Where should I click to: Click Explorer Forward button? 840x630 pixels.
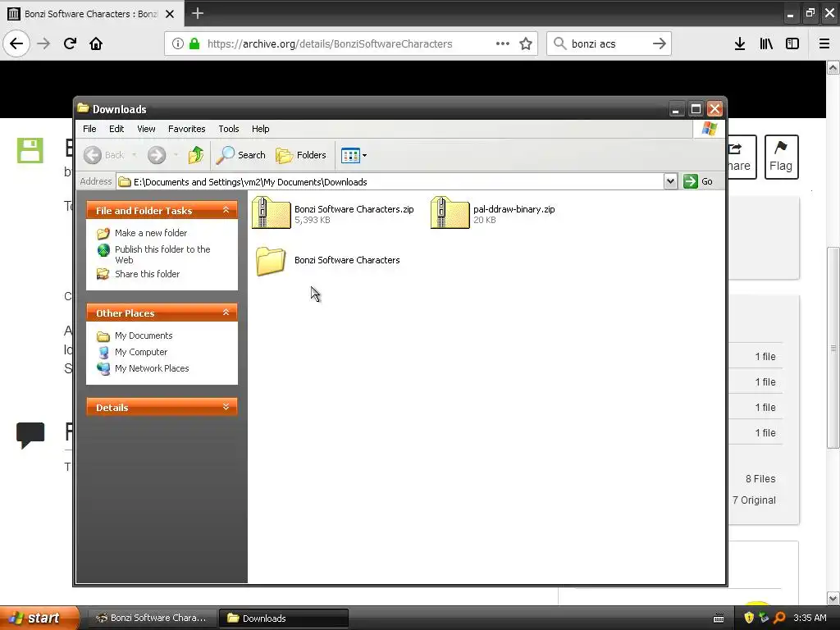[x=157, y=155]
